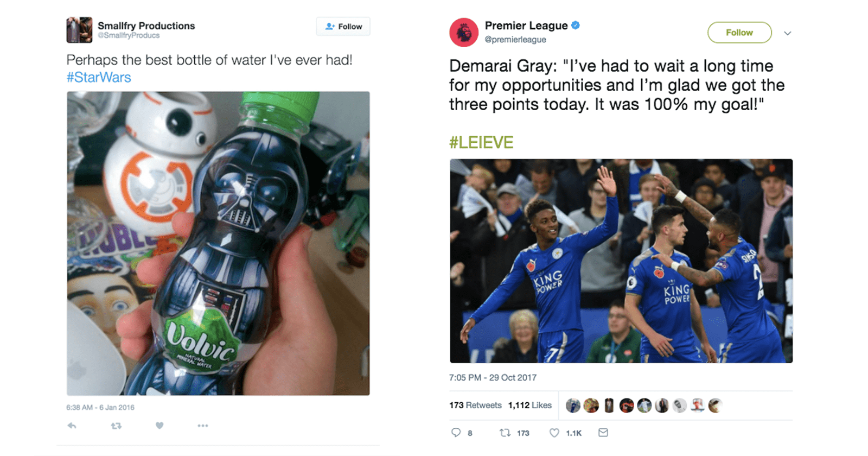The image size is (868, 456).
Task: Click the verified badge next to Premier League
Action: [x=577, y=25]
